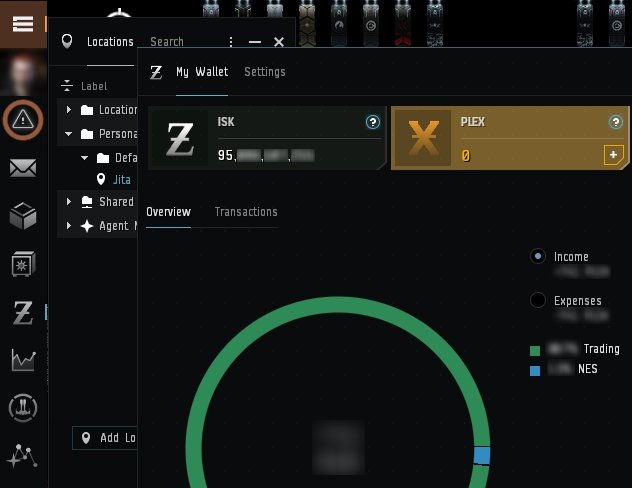Screen dimensions: 632x488
Task: Click the Shared folder icon
Action: tap(87, 201)
